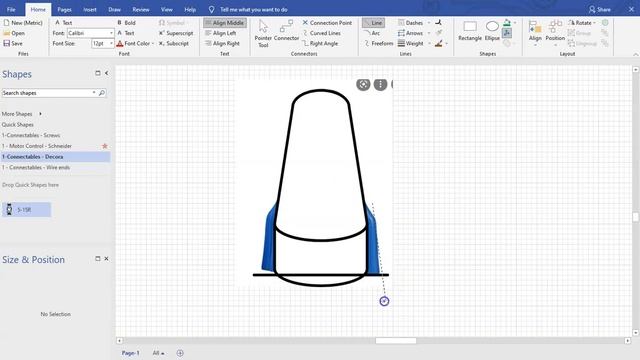Open the line Weight dropdown

(x=414, y=43)
